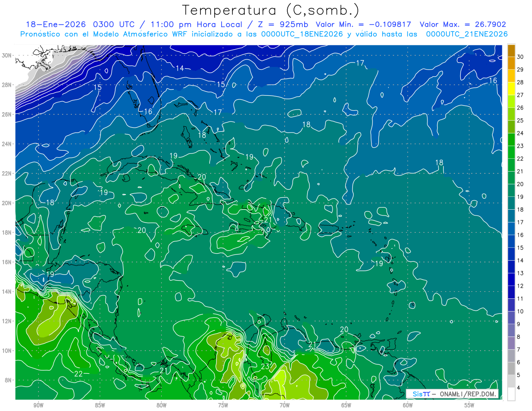Viewport: 532px width, 411px height.
Task: Click the color bar scale value "13"
Action: point(520,273)
